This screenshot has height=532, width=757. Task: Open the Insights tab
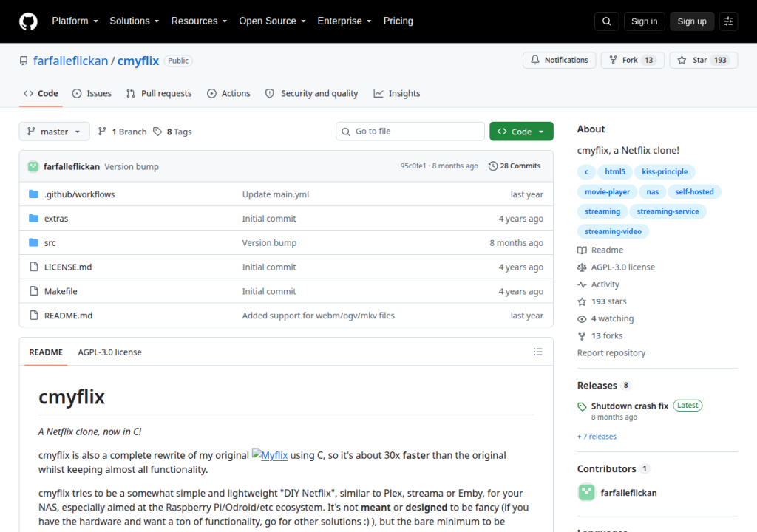pos(397,93)
